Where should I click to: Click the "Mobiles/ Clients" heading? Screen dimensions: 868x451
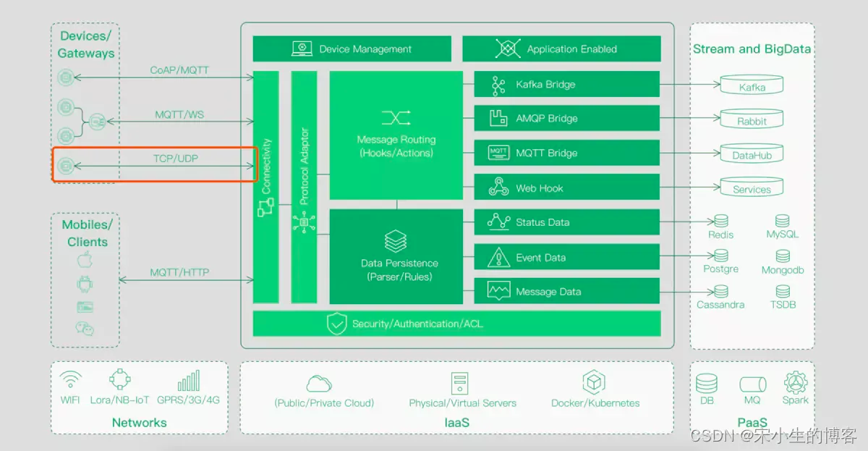[x=88, y=233]
